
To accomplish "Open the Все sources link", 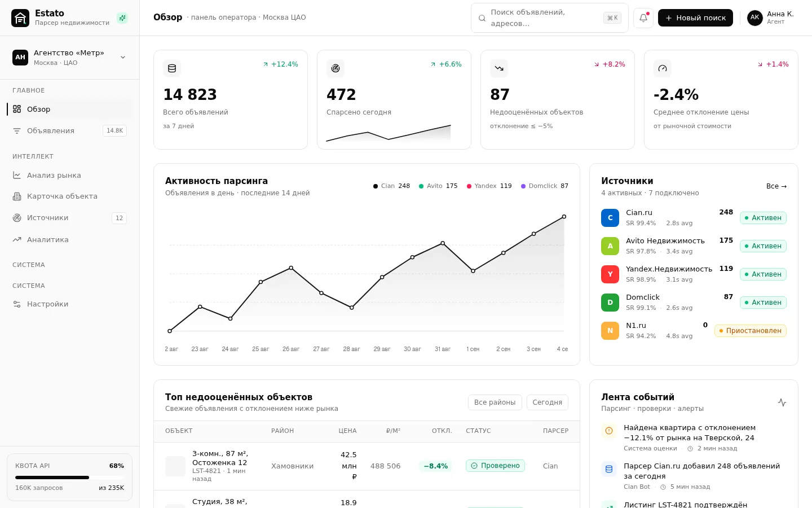I will click(776, 186).
